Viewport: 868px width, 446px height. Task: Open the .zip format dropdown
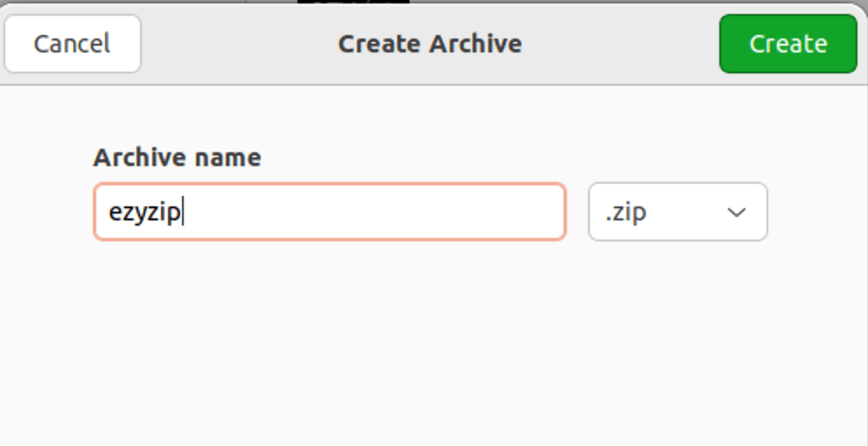pyautogui.click(x=677, y=212)
